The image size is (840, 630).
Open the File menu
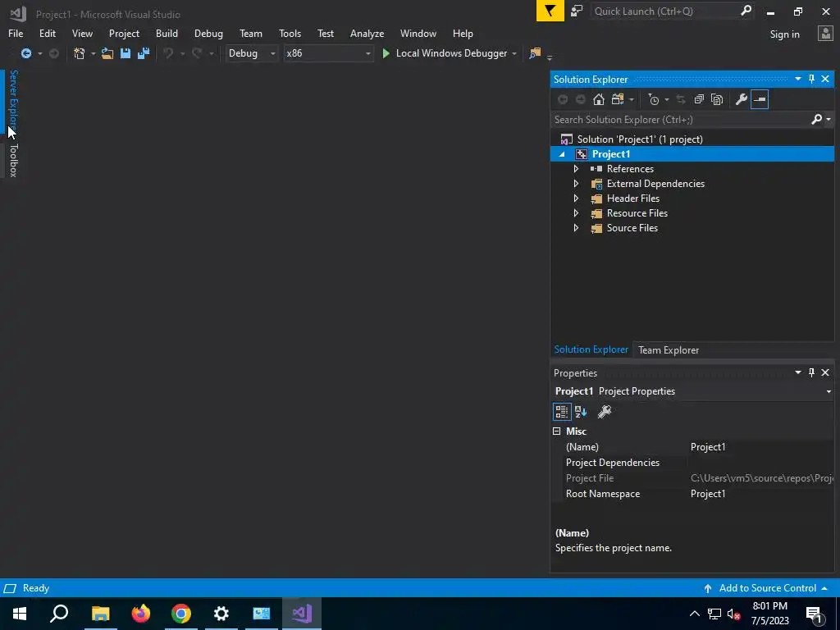16,33
